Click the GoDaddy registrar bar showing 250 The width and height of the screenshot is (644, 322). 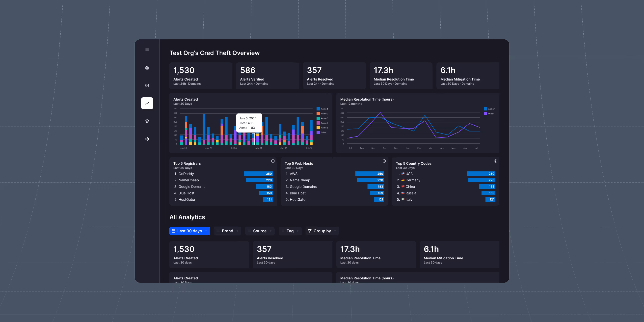pos(258,174)
